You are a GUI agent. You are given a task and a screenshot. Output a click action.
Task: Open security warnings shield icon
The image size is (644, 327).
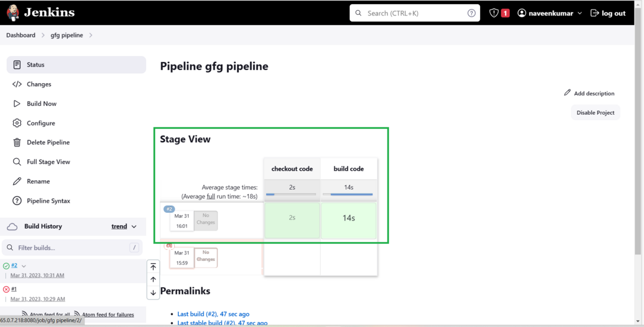494,13
